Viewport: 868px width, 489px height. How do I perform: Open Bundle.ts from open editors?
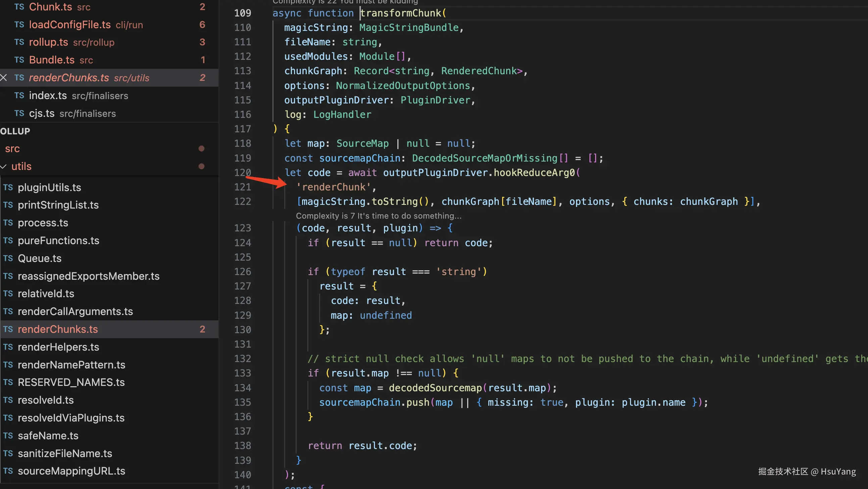(x=52, y=60)
